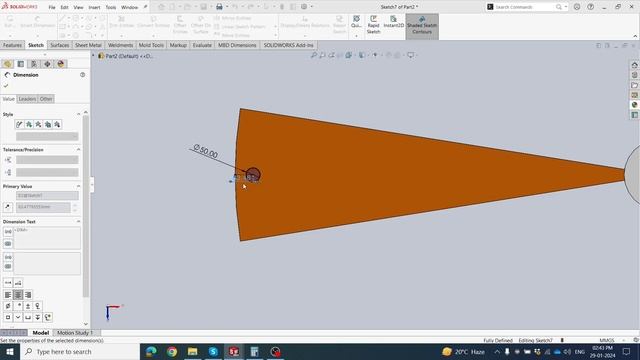Open View Palette in task pane
Screen dimensions: 640x360
pyautogui.click(x=634, y=95)
